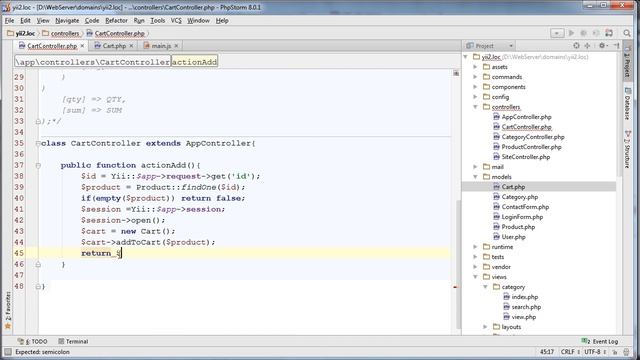Expand the assets folder
This screenshot has height=360, width=640.
475,67
